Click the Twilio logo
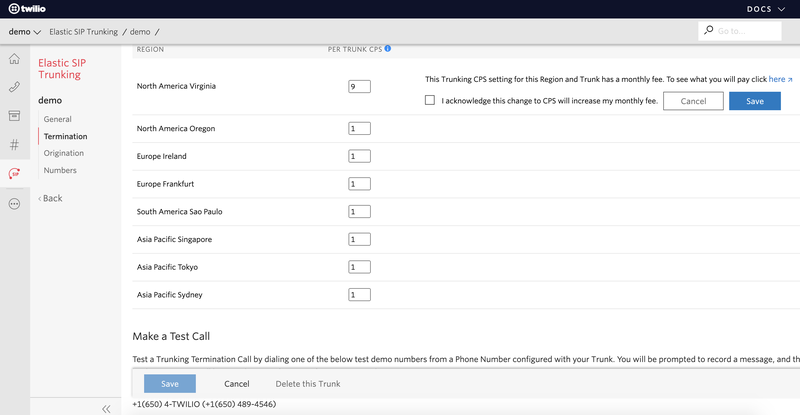800x415 pixels. pos(28,9)
